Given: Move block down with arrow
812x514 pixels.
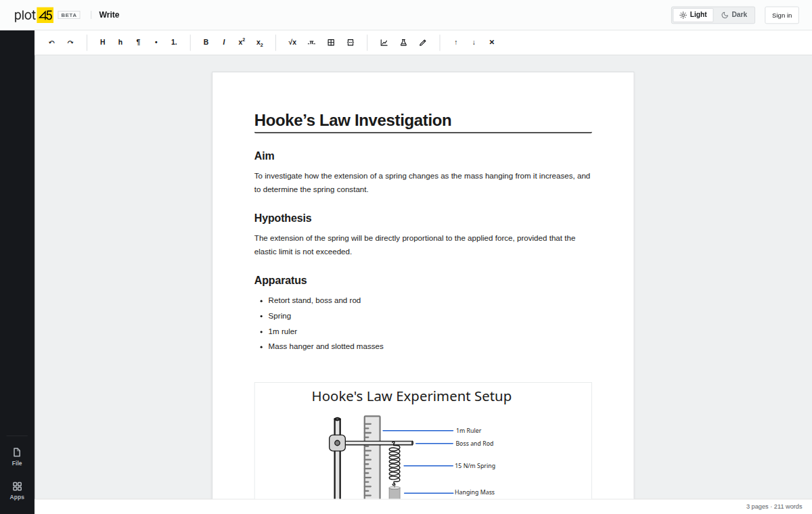Looking at the screenshot, I should point(474,43).
